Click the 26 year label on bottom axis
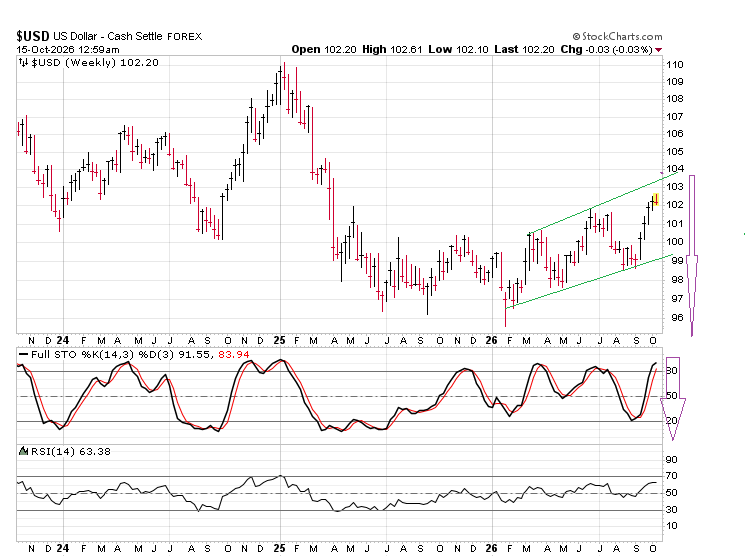749x557 pixels. click(x=491, y=548)
